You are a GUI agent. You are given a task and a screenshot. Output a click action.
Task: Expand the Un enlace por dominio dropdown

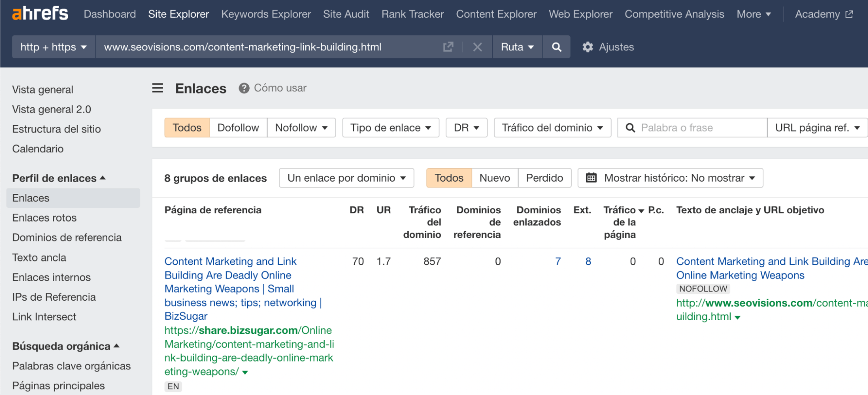click(346, 178)
